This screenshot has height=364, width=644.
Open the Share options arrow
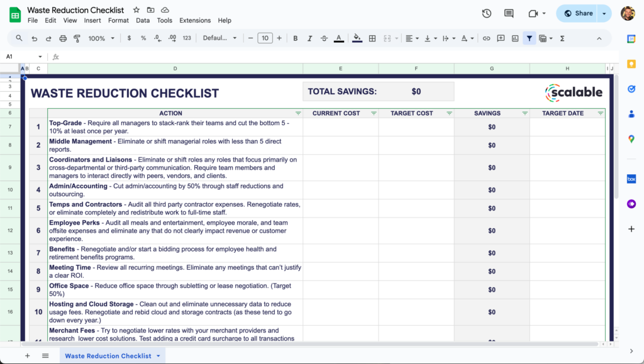point(604,13)
